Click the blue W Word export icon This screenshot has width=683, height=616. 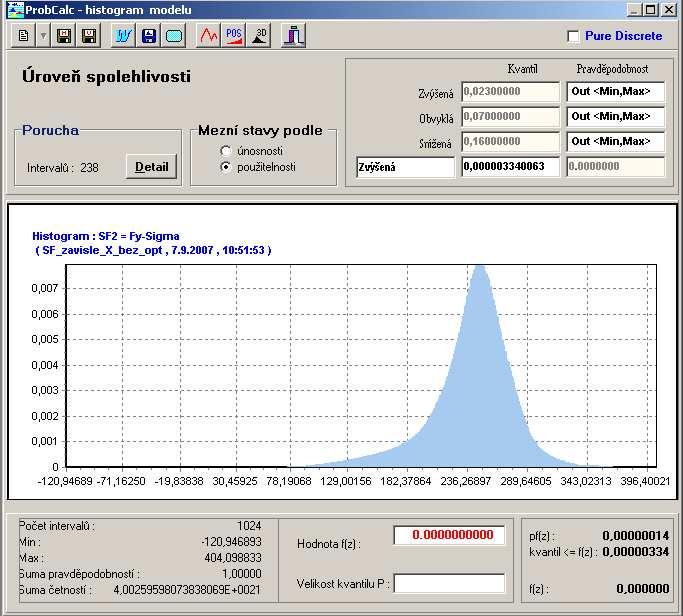tap(123, 36)
